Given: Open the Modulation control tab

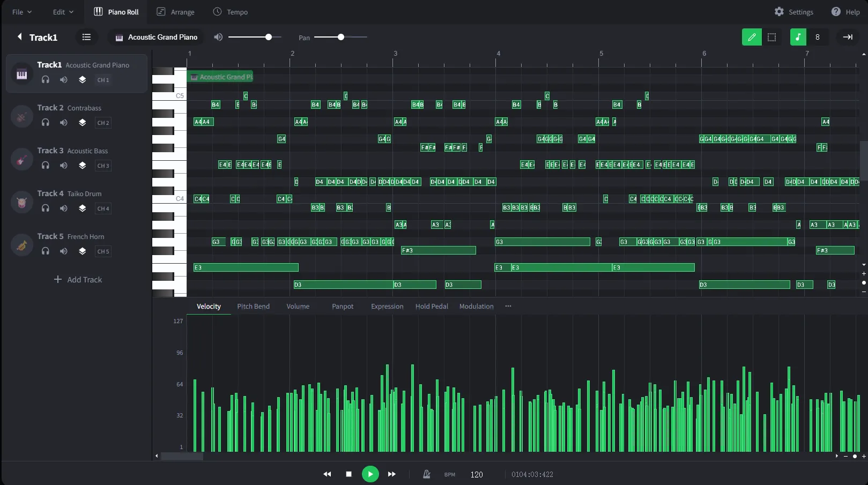Looking at the screenshot, I should (x=476, y=307).
